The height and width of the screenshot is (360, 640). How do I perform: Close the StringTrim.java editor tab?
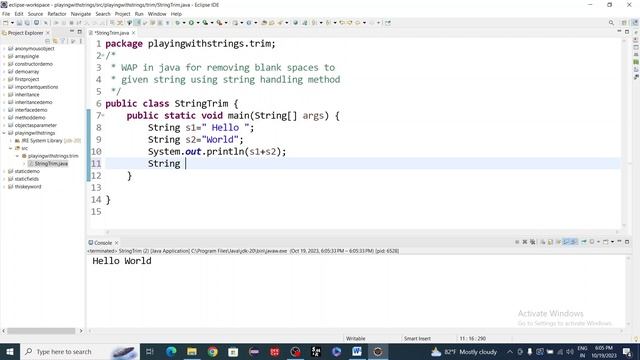(x=133, y=33)
